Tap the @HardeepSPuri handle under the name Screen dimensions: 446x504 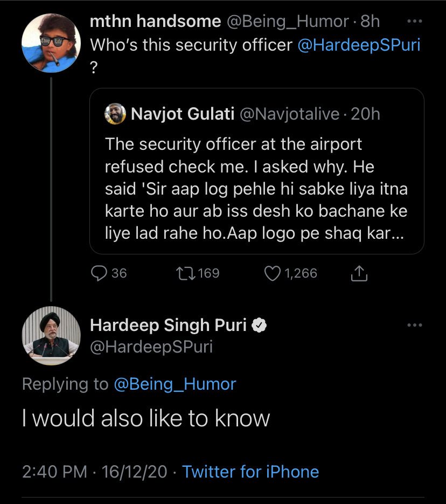151,347
